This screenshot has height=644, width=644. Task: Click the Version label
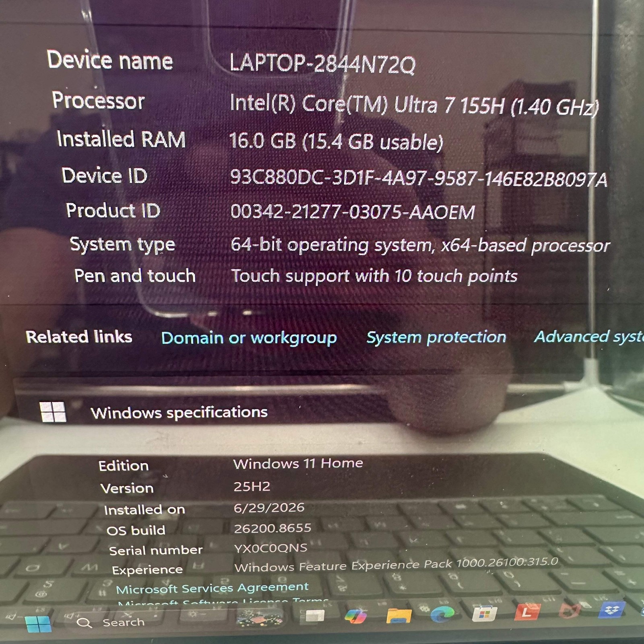pos(127,488)
